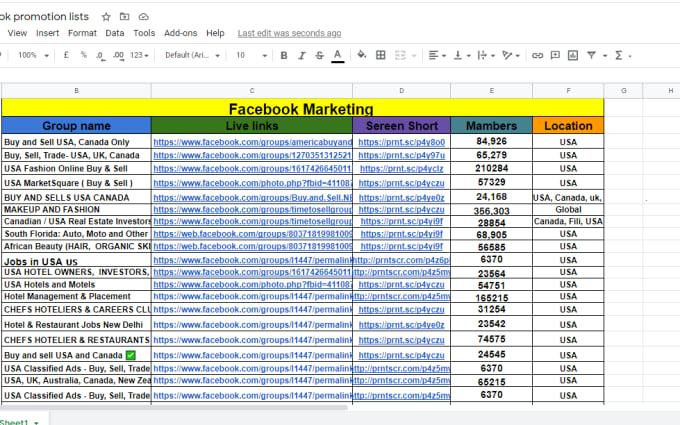Open the font size 10 dropdown
The height and width of the screenshot is (425, 680).
tap(251, 55)
